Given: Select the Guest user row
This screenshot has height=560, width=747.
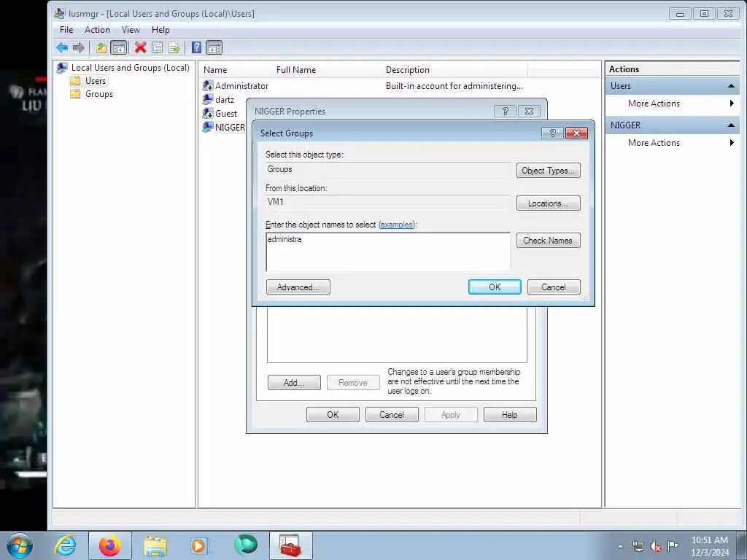Looking at the screenshot, I should 226,114.
